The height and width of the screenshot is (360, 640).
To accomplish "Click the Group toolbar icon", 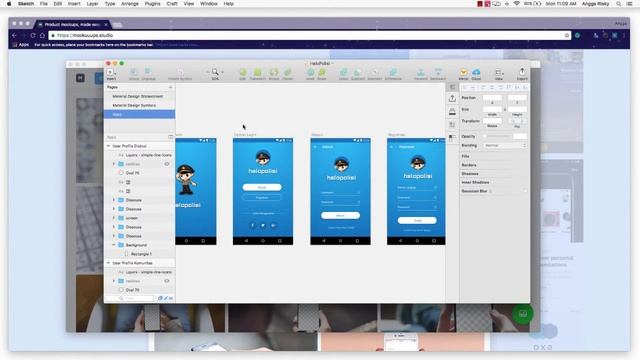I will click(134, 73).
